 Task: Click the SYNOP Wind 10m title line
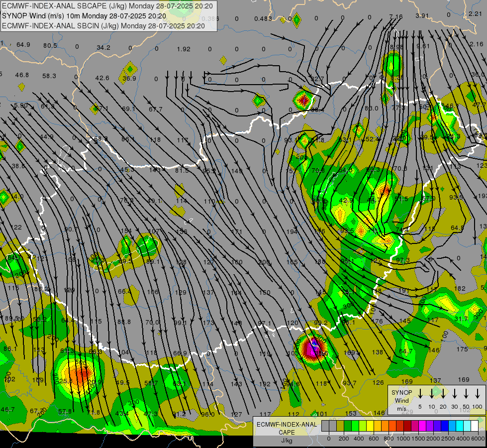tap(84, 16)
